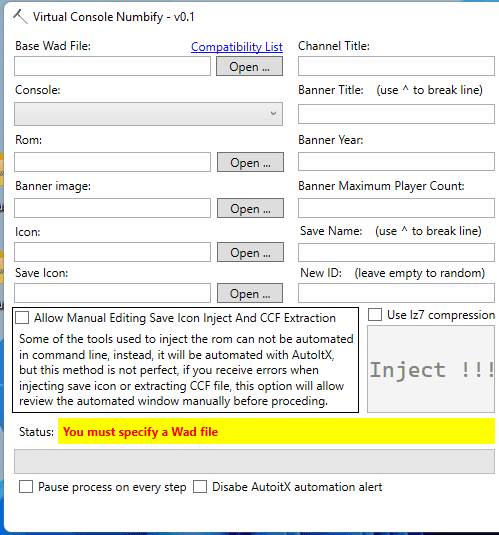
Task: Focus the Icon path input field
Action: tap(112, 252)
